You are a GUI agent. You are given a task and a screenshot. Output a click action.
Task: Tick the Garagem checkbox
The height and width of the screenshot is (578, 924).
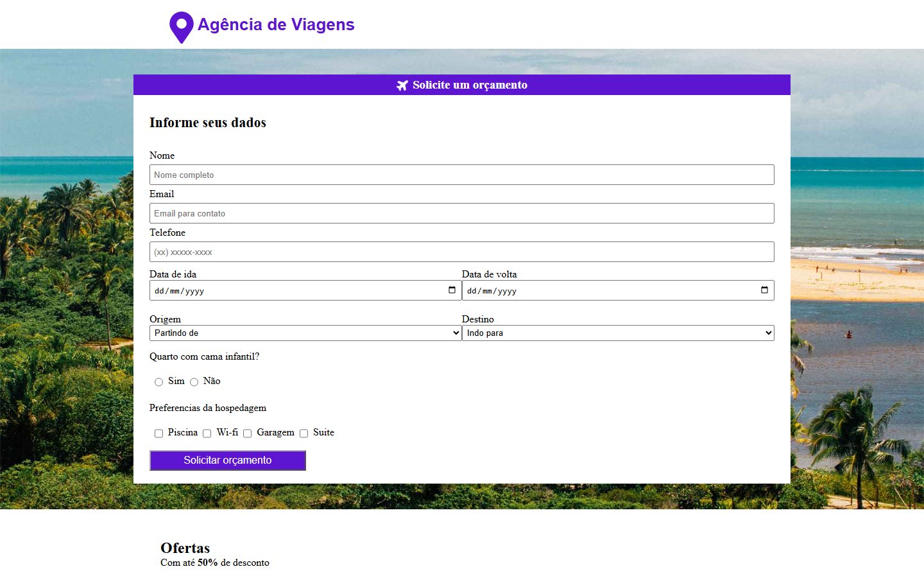point(247,433)
